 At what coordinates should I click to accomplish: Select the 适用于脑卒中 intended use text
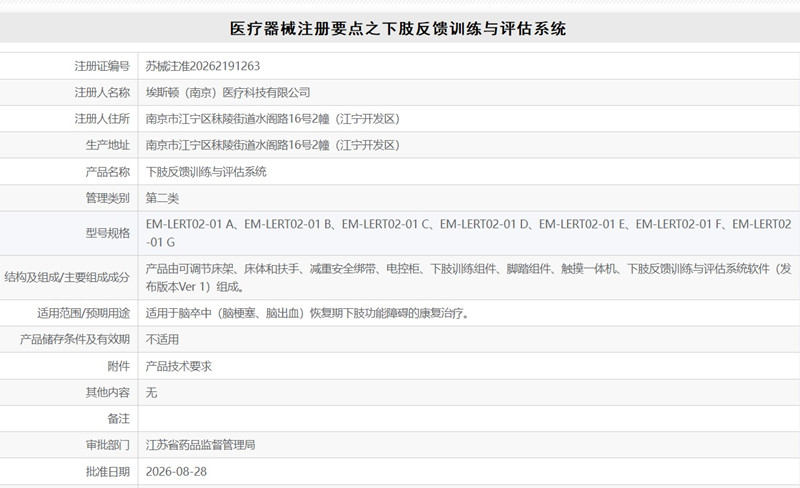[308, 313]
